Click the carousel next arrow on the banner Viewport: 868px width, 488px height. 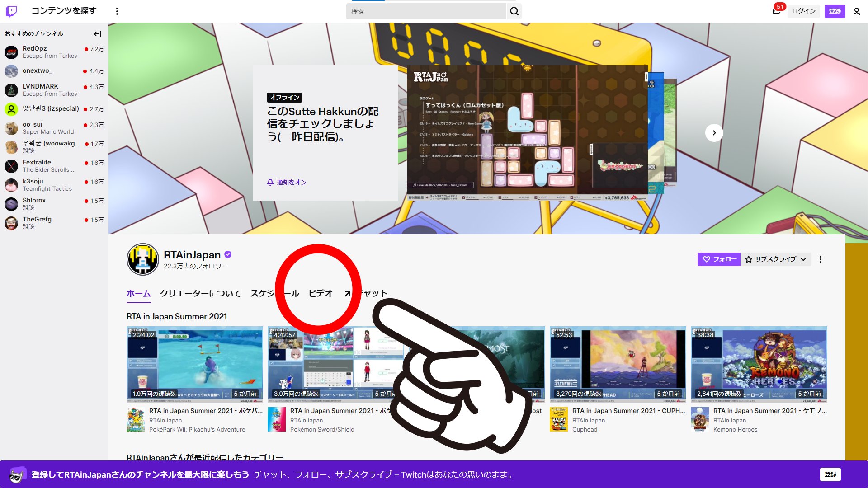click(x=714, y=132)
